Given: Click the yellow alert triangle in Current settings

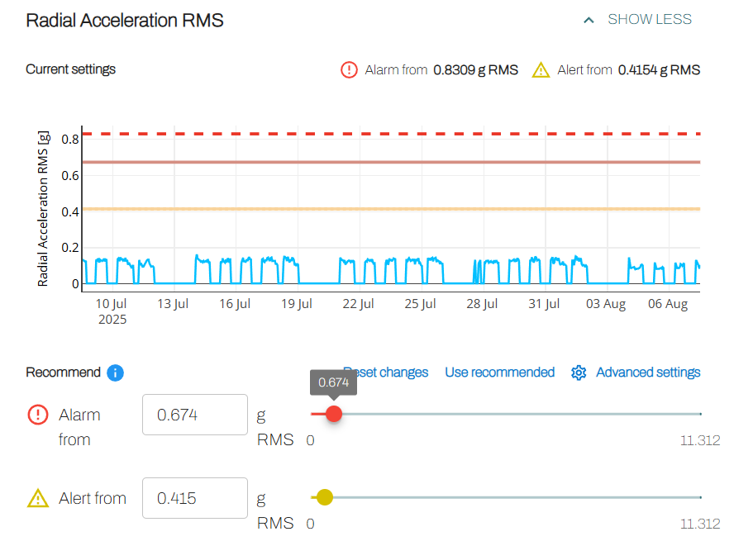Looking at the screenshot, I should point(541,69).
